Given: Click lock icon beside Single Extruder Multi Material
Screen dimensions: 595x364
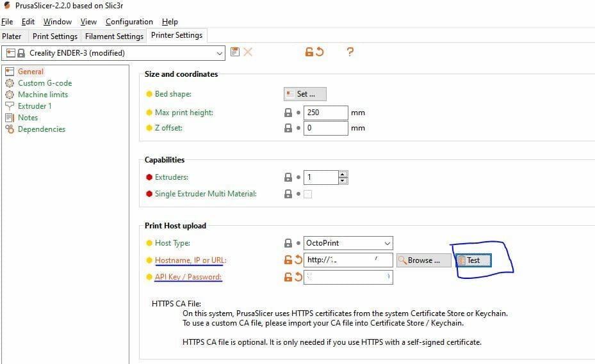Looking at the screenshot, I should click(288, 194).
